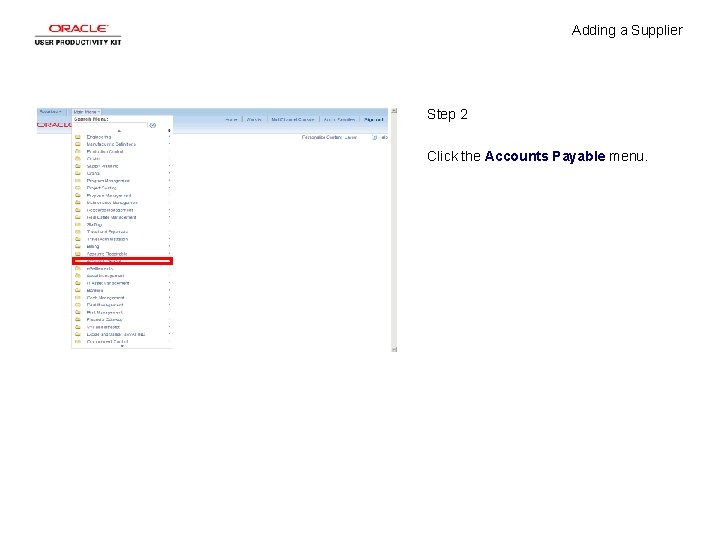Image resolution: width=720 pixels, height=540 pixels.
Task: Click the Home link in the header
Action: 231,120
